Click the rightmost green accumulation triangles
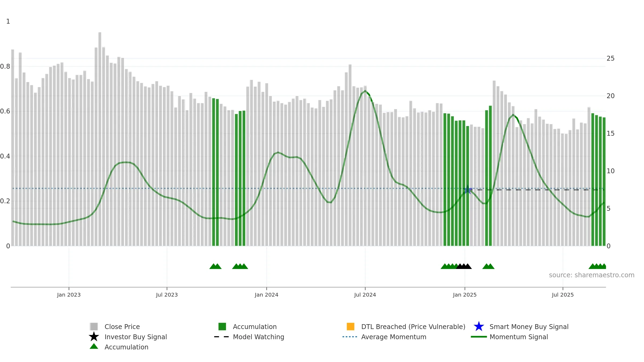Viewport: 644px width, 362px height. click(597, 266)
